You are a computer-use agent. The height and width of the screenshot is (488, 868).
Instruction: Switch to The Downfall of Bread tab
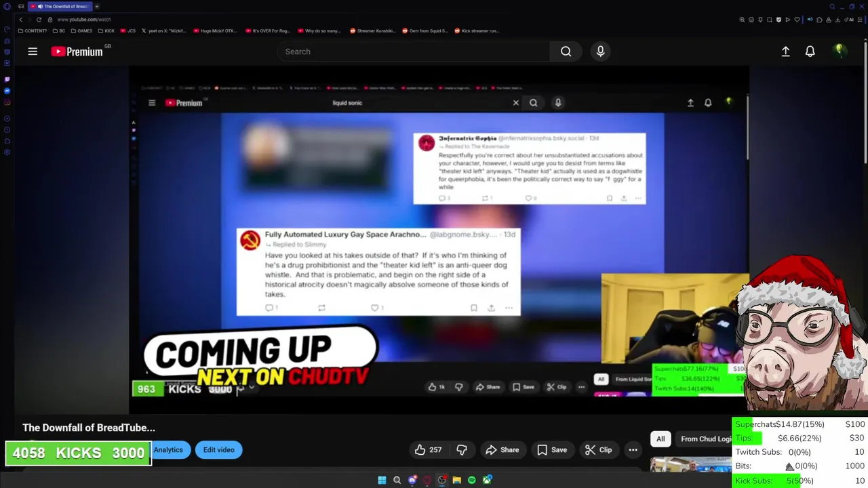[61, 6]
